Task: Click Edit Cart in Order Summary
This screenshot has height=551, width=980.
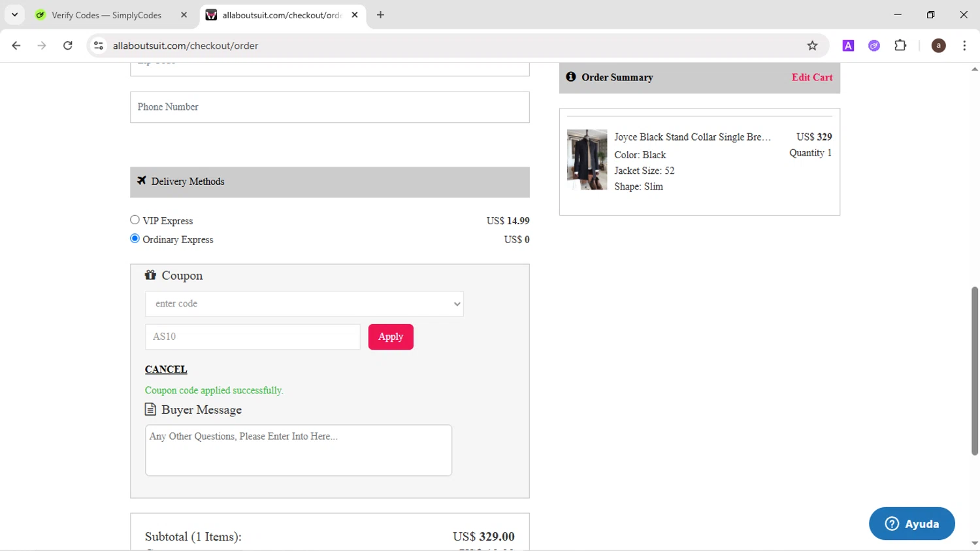Action: [812, 77]
